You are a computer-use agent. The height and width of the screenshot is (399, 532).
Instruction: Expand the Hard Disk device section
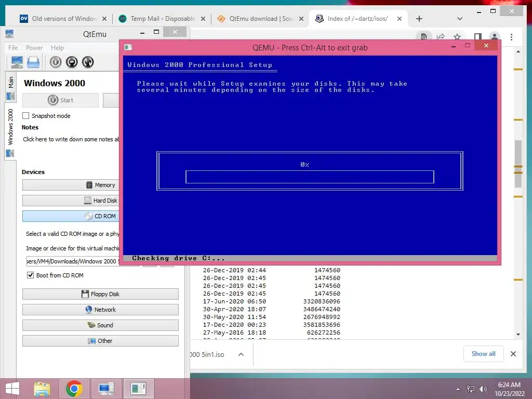(x=71, y=201)
